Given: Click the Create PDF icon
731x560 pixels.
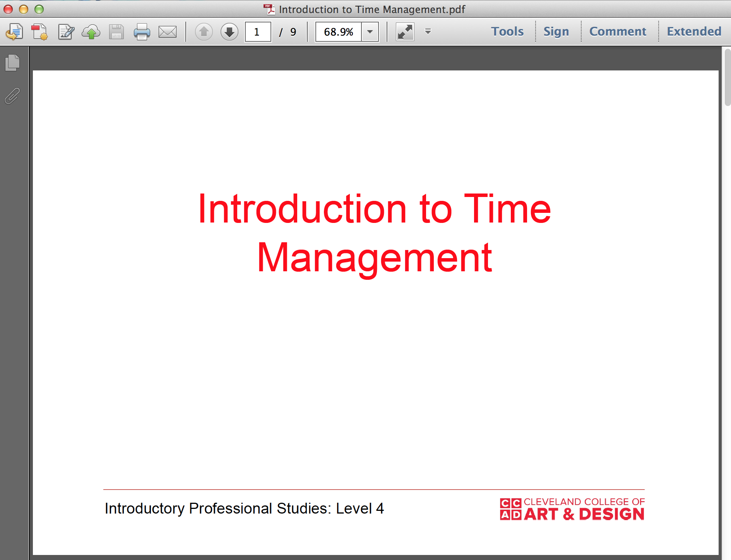Looking at the screenshot, I should click(39, 32).
